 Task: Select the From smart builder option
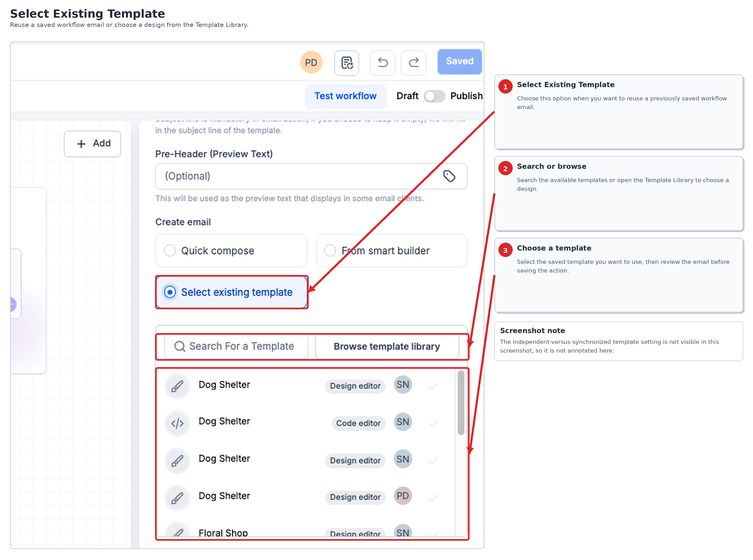point(391,251)
